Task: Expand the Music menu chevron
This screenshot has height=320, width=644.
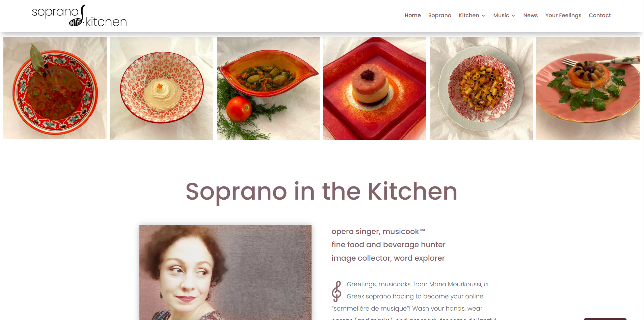Action: (x=513, y=16)
